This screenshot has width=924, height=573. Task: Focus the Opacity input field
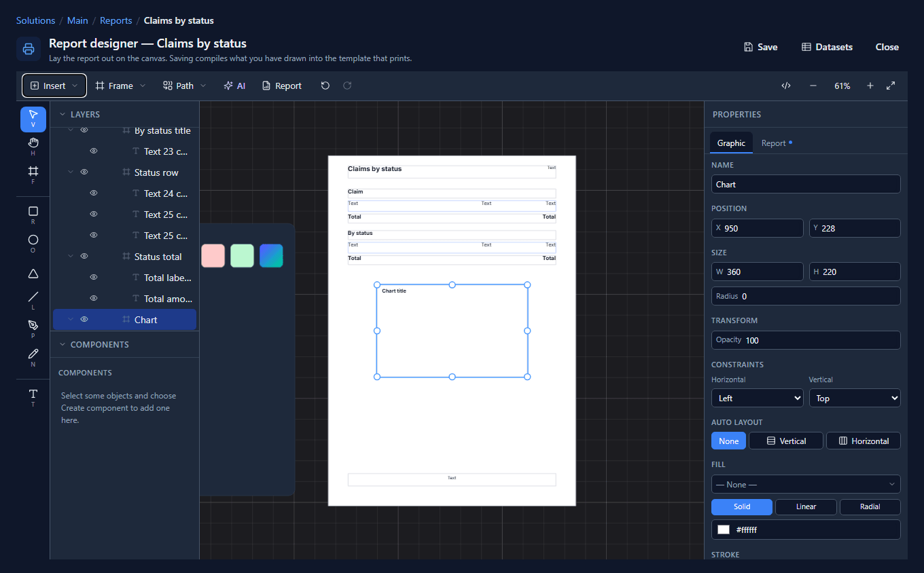(x=806, y=340)
